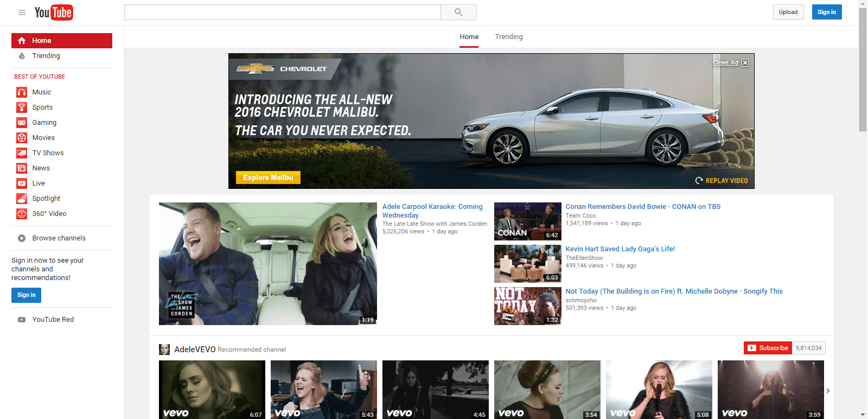
Task: Open the Gaming category icon
Action: click(x=22, y=123)
